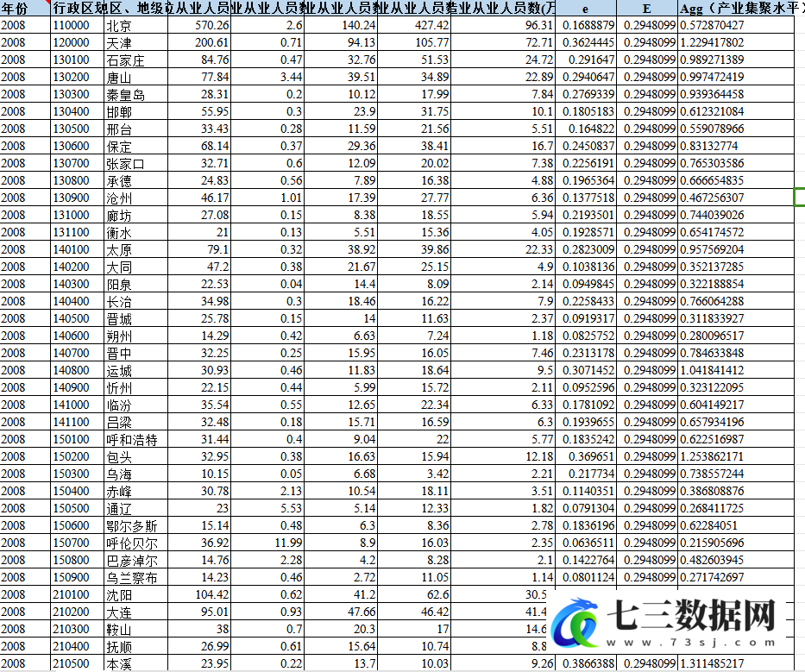Click the city cell 鄂尔多斯
Viewport: 805px width, 672px height.
(135, 525)
